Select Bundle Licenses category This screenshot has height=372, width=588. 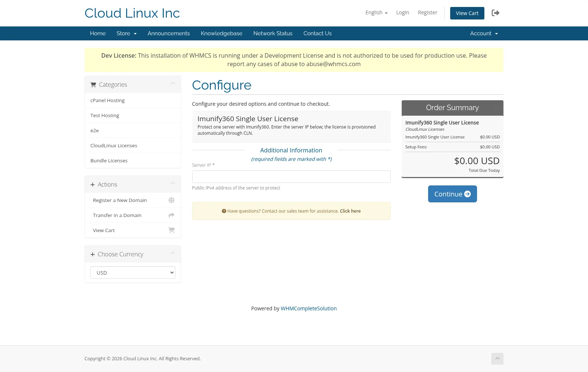tap(133, 160)
